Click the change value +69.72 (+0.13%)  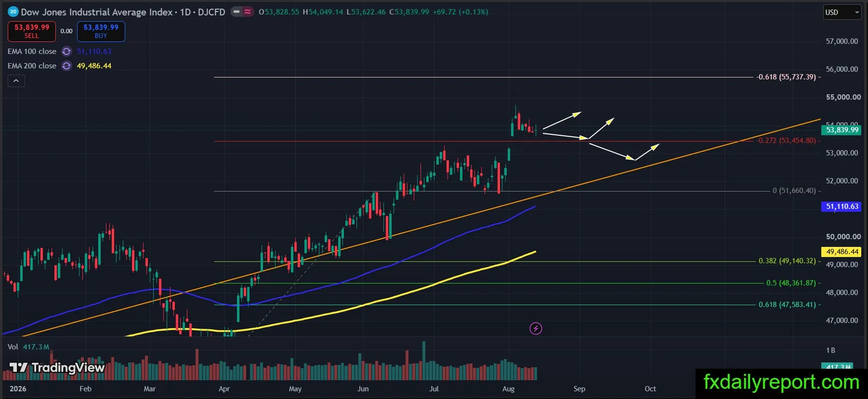point(460,12)
